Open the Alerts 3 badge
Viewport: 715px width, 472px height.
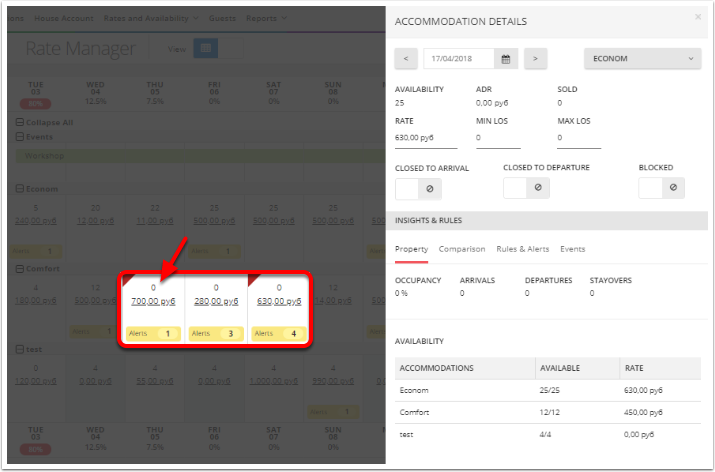pos(216,333)
